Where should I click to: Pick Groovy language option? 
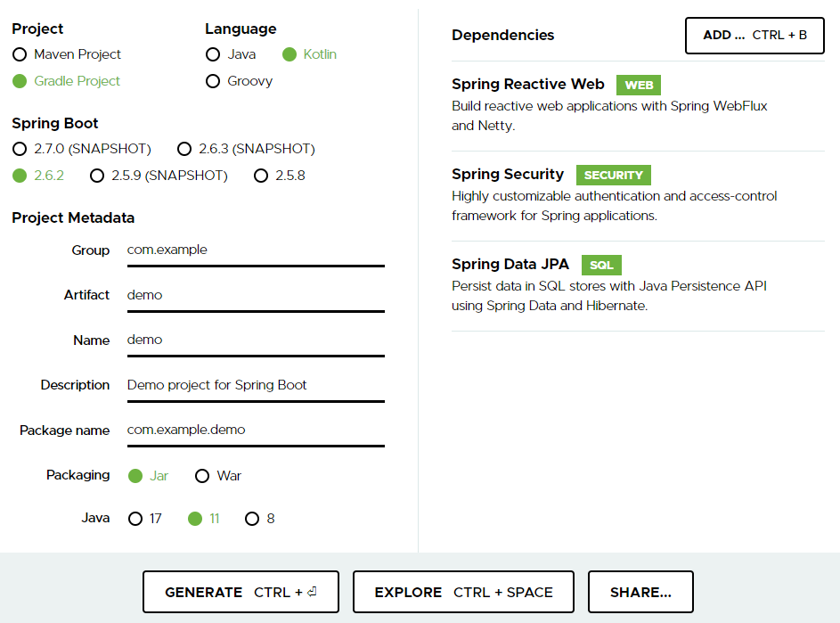pyautogui.click(x=213, y=81)
